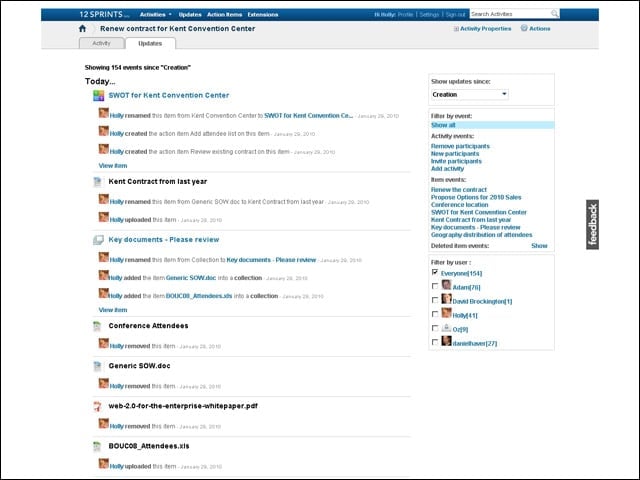
Task: Go to the home icon
Action: [x=82, y=29]
